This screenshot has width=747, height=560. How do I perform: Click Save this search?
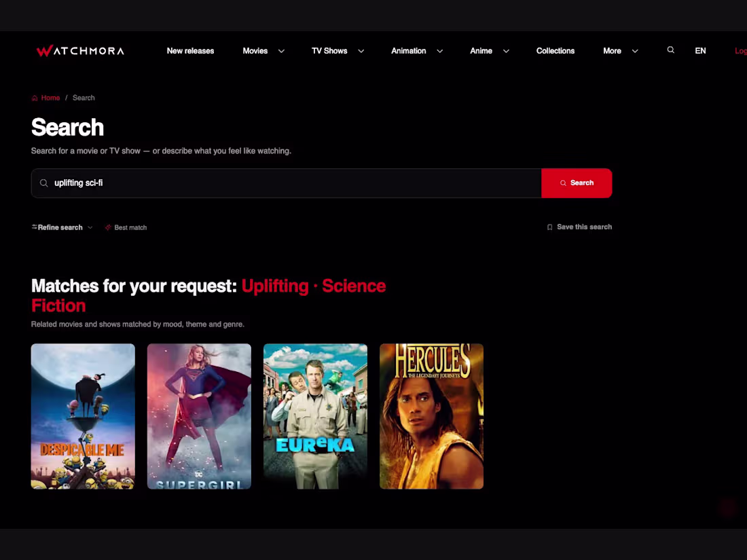584,227
